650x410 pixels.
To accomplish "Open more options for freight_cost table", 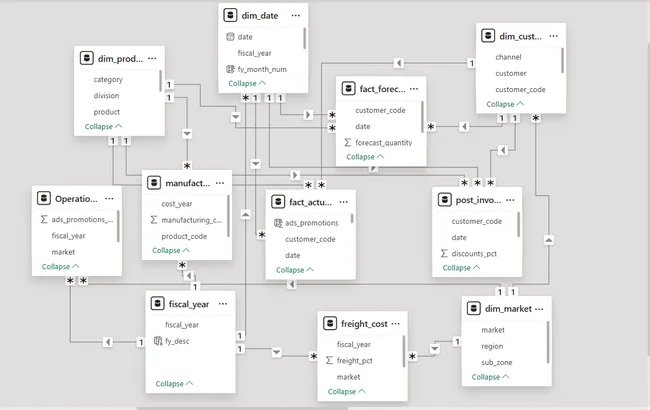I will [395, 323].
